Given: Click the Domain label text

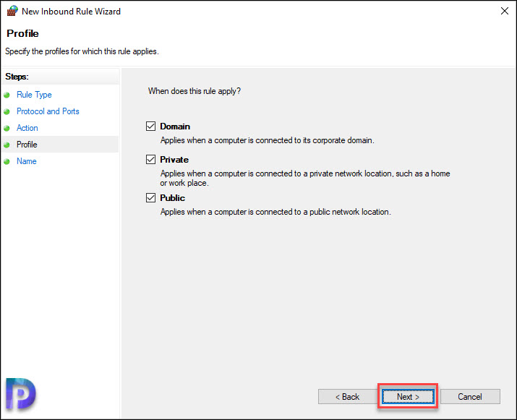Looking at the screenshot, I should pos(175,127).
